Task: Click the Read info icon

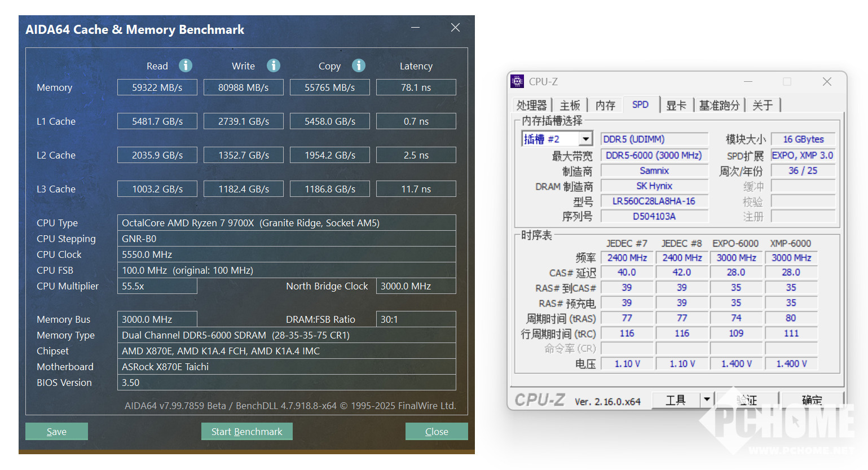Action: (186, 65)
